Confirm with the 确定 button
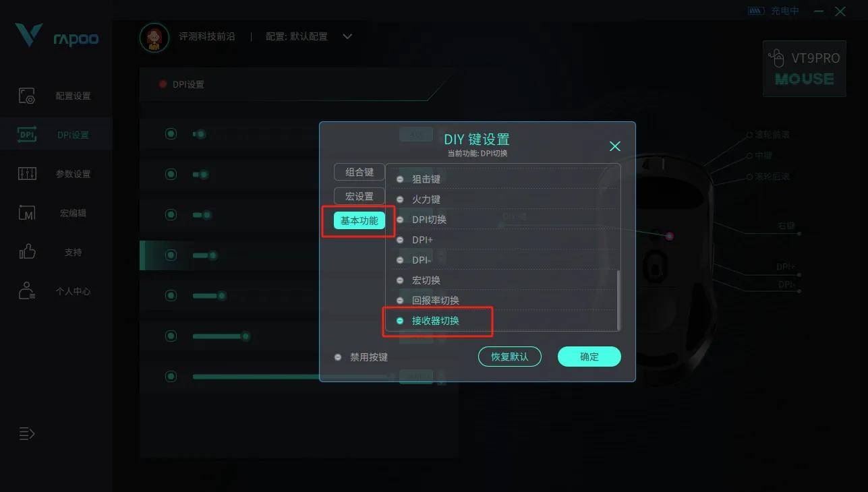Viewport: 868px width, 492px height. [589, 357]
